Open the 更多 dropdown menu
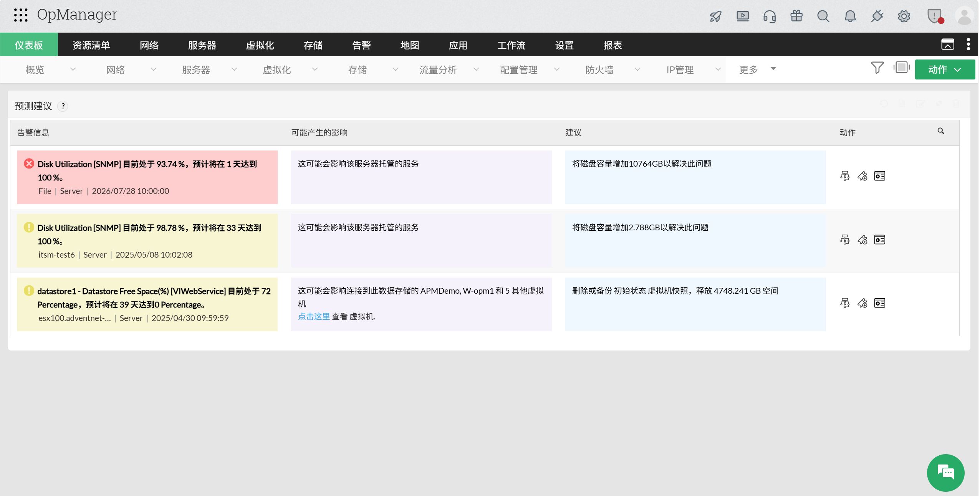This screenshot has width=980, height=496. (757, 69)
